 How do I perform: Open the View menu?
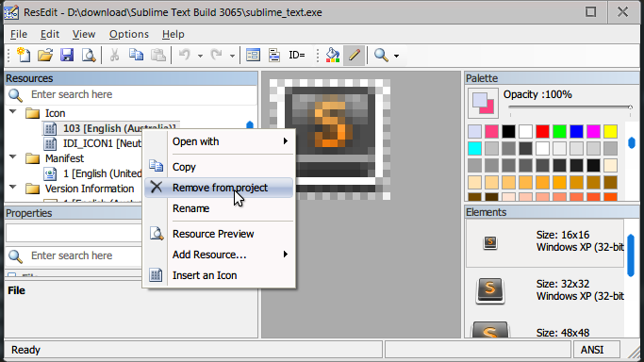tap(84, 34)
